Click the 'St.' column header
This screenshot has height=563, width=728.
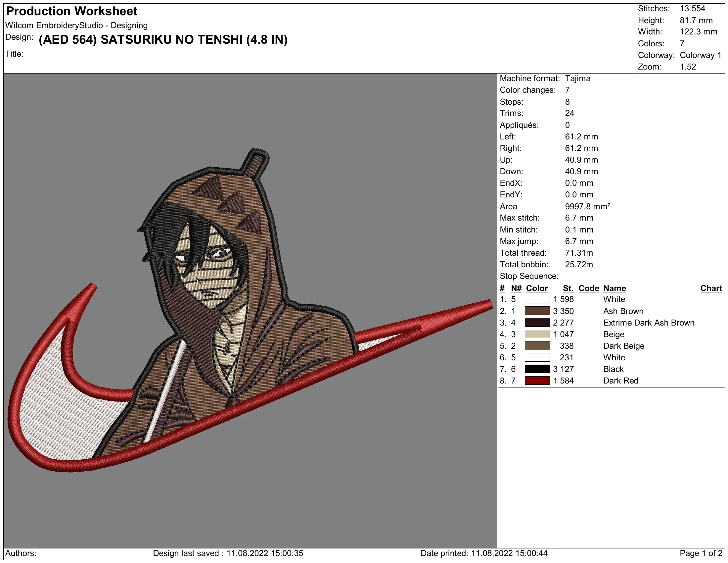(x=568, y=288)
